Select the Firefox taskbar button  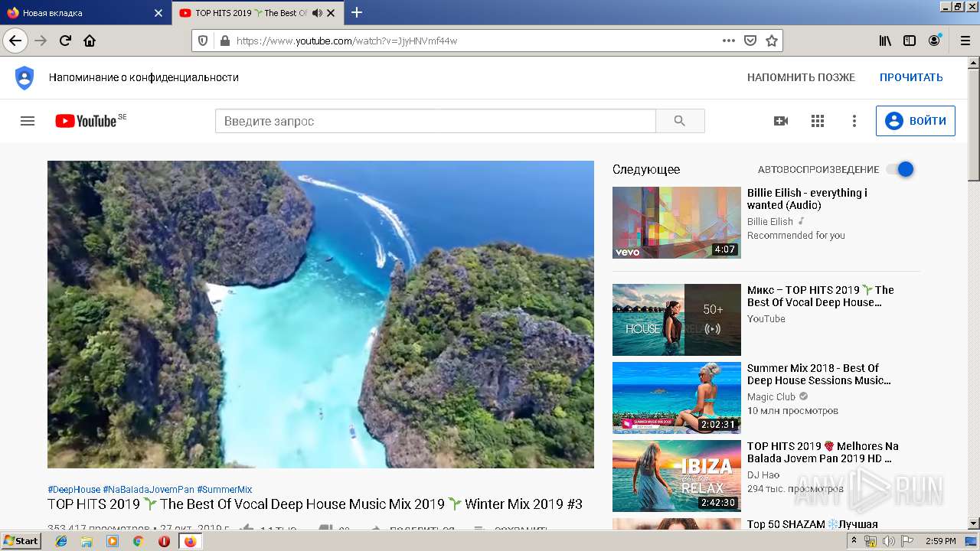pos(190,541)
